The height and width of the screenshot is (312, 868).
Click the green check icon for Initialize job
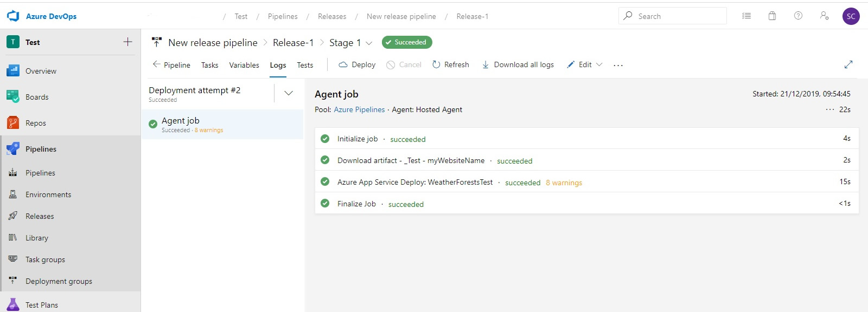(x=325, y=139)
